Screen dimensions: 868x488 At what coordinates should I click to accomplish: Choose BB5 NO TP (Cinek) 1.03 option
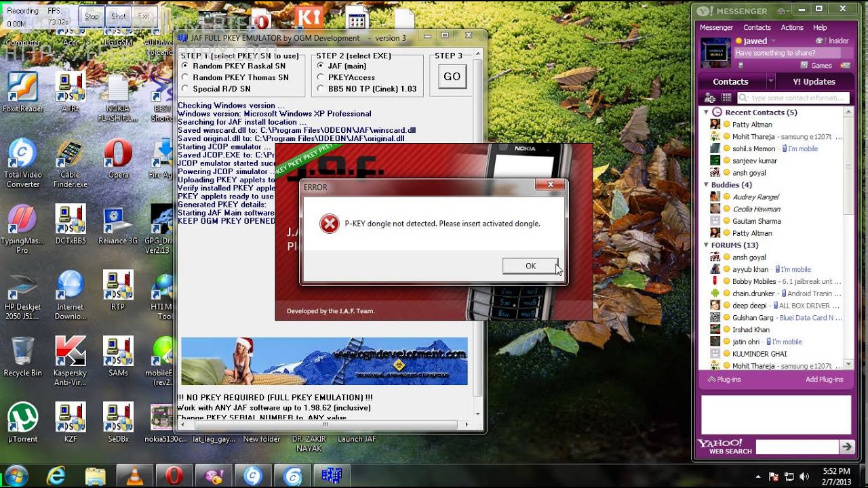[x=366, y=89]
